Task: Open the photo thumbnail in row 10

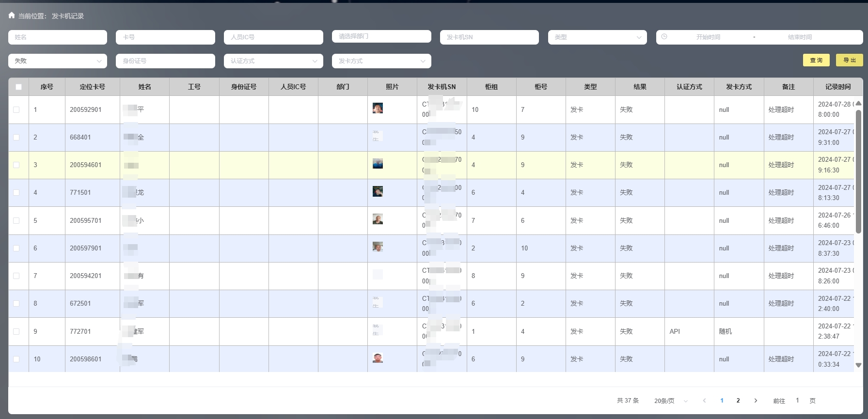Action: (378, 358)
